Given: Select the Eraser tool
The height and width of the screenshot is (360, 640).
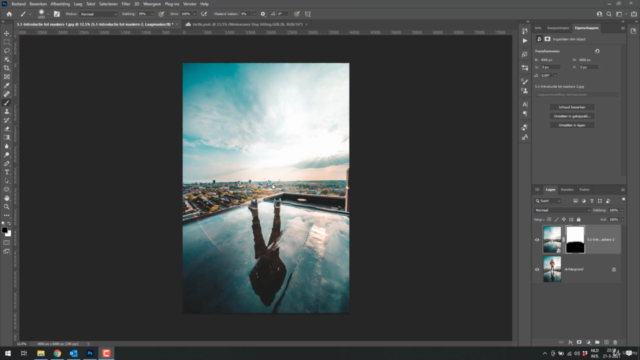Looking at the screenshot, I should pos(7,129).
